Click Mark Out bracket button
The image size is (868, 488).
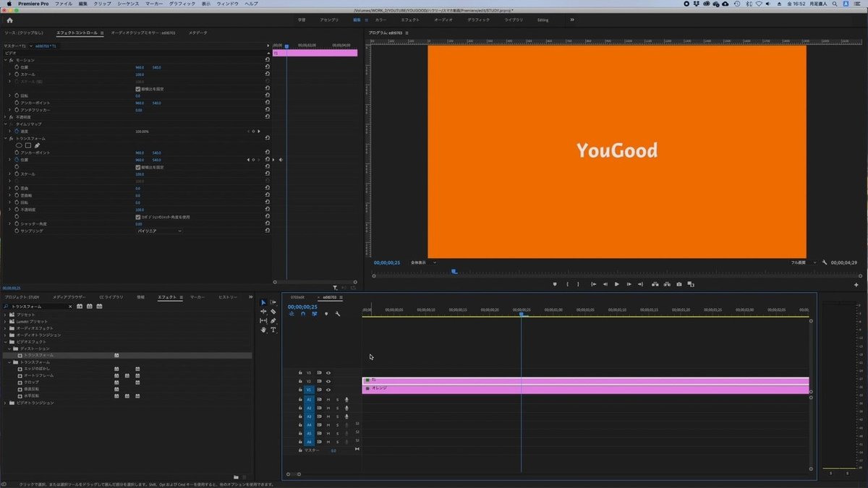[578, 284]
